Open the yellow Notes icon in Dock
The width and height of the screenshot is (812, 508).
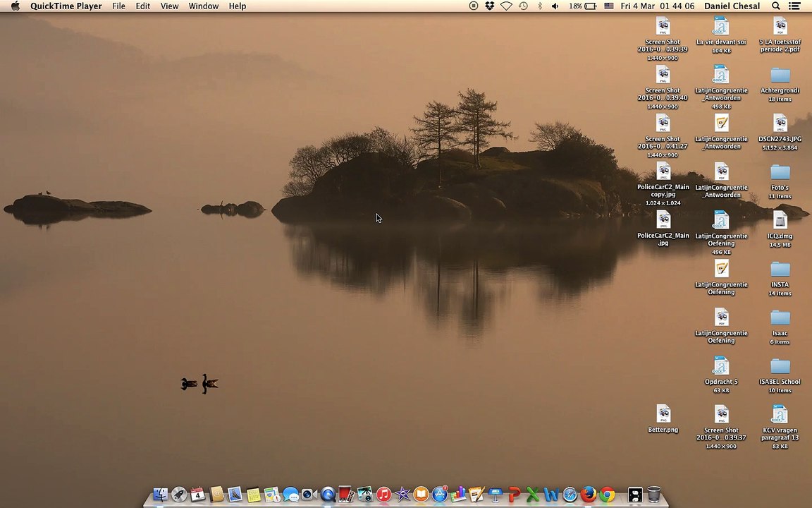point(254,495)
